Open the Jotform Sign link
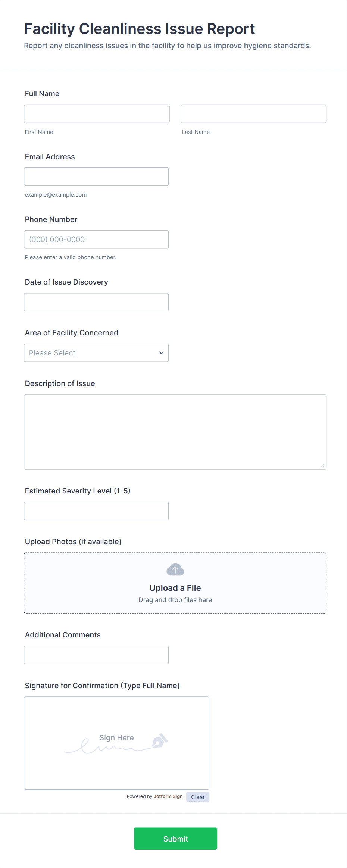Viewport: 347px width, 868px height. pos(168,796)
